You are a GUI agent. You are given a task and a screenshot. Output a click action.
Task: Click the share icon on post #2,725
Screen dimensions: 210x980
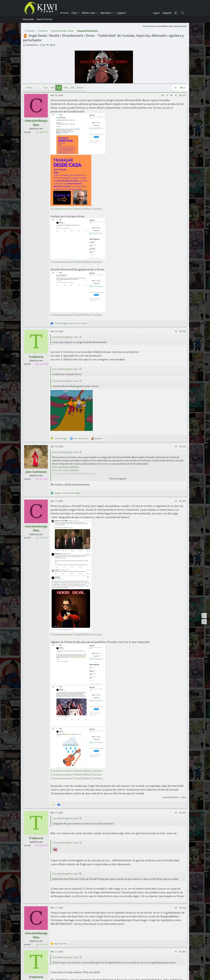click(x=176, y=813)
